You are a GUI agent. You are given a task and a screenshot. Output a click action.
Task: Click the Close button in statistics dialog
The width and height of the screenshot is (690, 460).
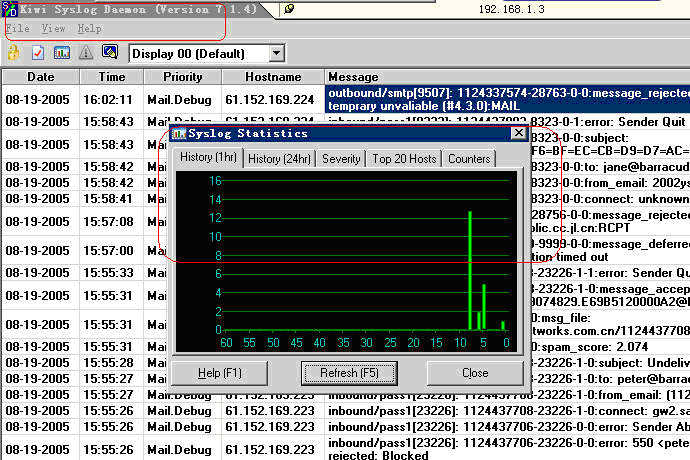click(475, 373)
